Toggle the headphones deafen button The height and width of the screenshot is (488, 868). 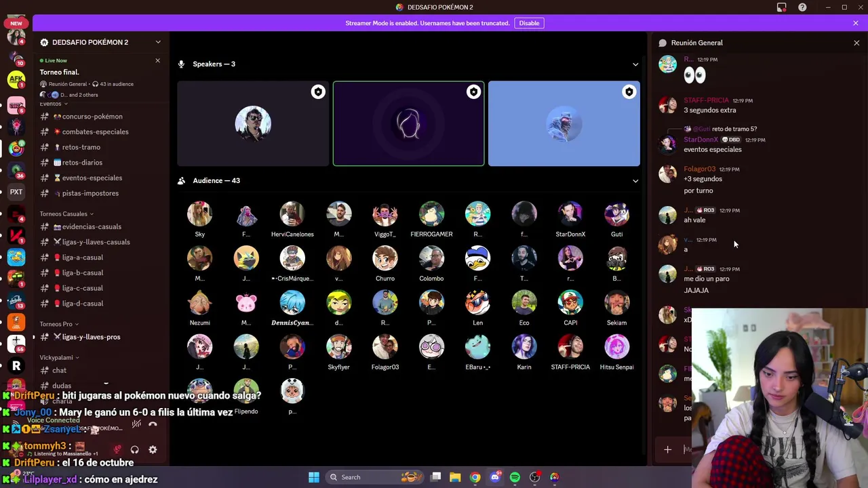pos(135,449)
